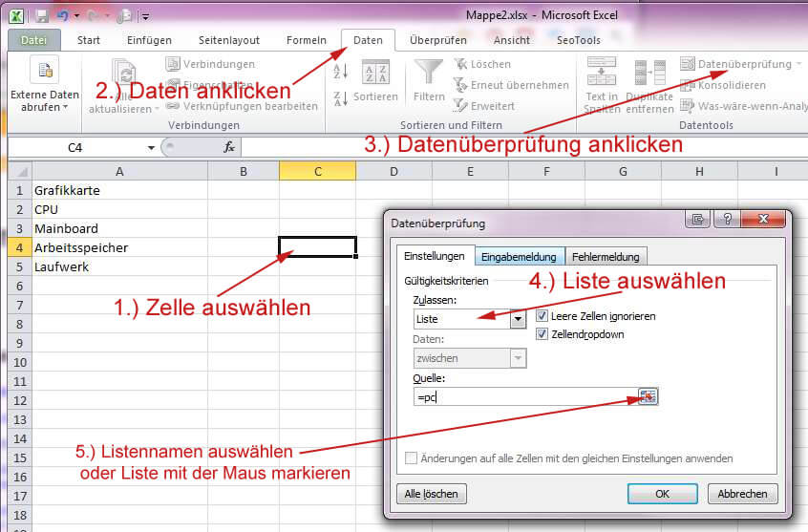
Task: Switch to the Daten ribbon tab
Action: point(368,40)
